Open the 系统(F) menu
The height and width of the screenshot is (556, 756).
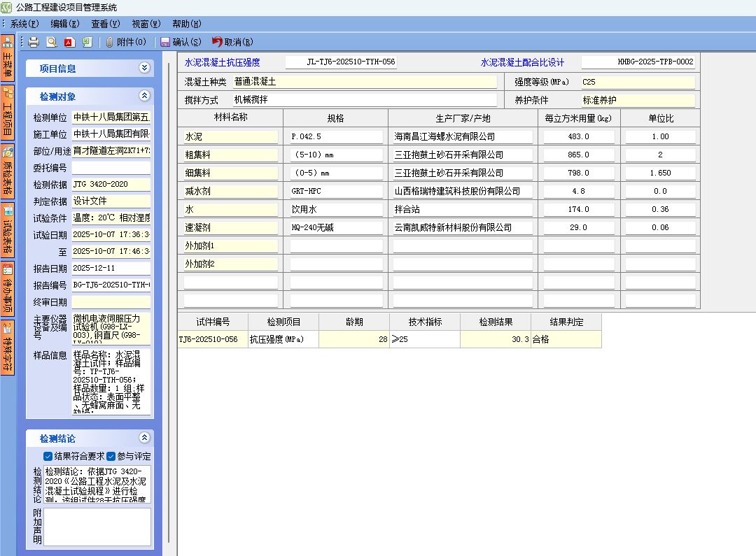(24, 24)
